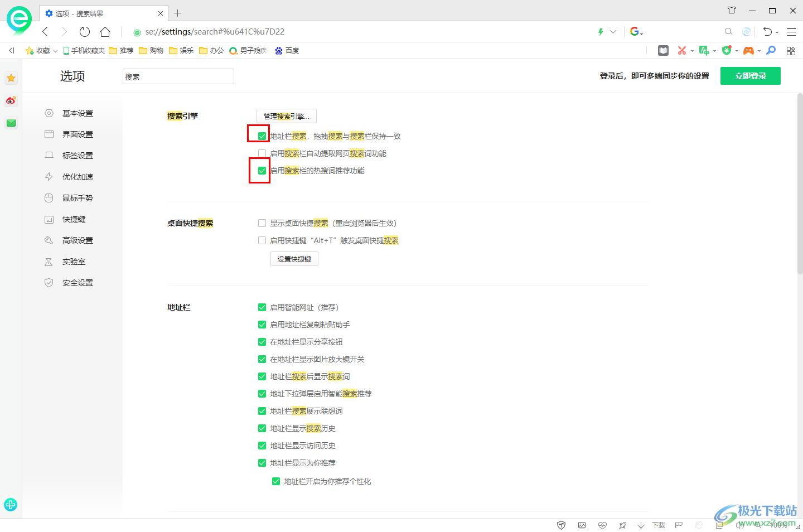This screenshot has height=532, width=803.
Task: Select 实验室 in the settings sidebar
Action: (74, 262)
